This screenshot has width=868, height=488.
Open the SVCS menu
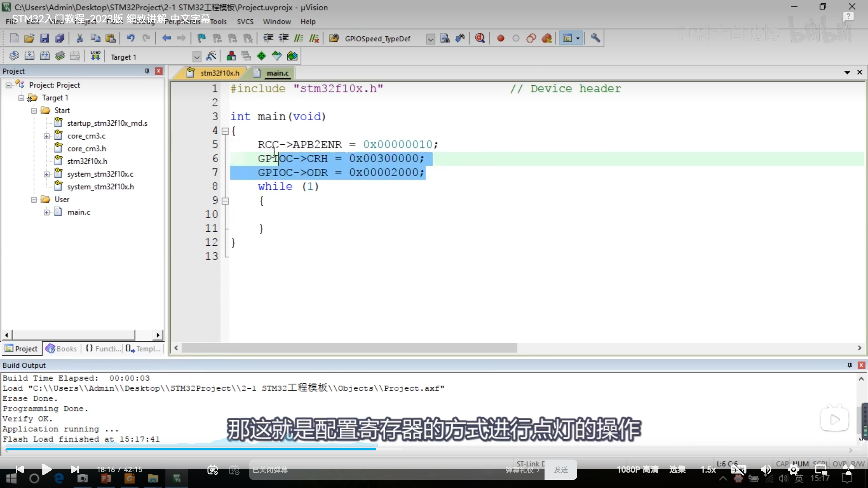pos(245,22)
